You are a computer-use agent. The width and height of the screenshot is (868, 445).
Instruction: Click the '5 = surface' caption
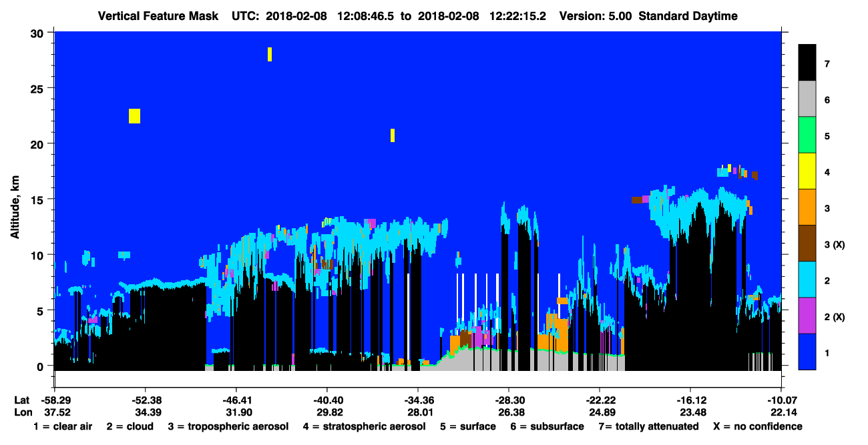tap(467, 426)
